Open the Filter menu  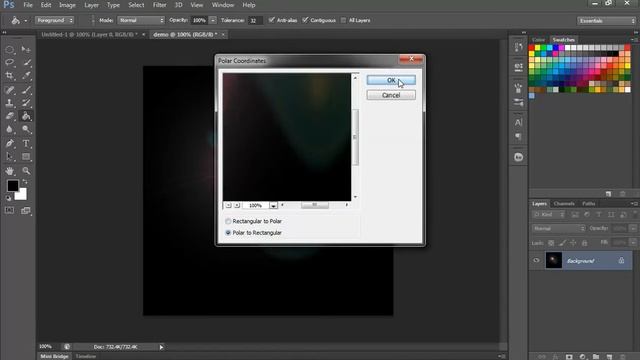click(160, 5)
